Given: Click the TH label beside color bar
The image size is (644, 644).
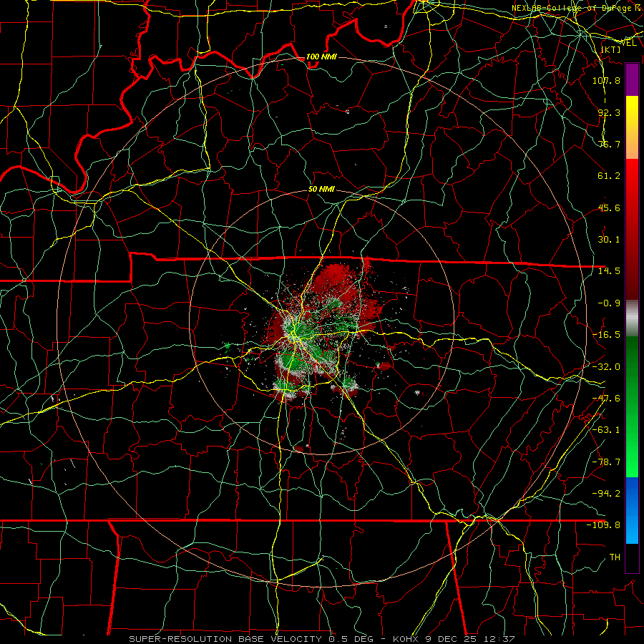Looking at the screenshot, I should coord(615,557).
